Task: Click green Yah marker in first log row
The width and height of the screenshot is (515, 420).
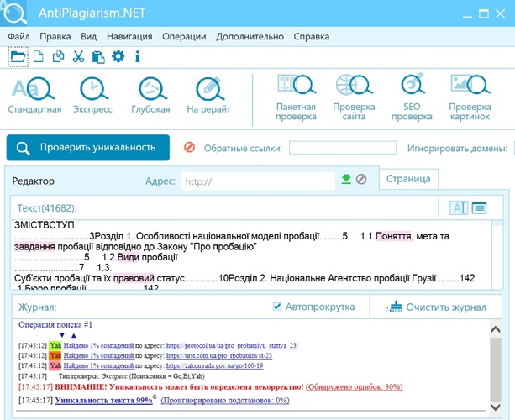Action: pos(55,345)
